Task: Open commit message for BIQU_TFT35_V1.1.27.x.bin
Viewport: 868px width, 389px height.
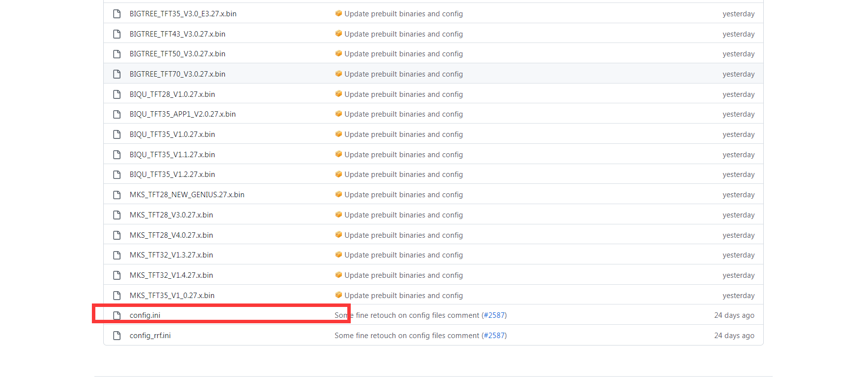Action: pyautogui.click(x=403, y=155)
